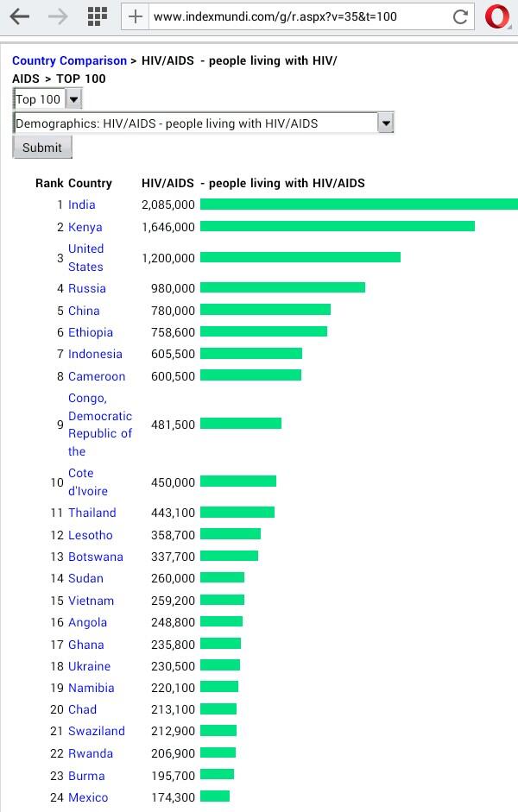Open the Country Comparison link

tap(69, 60)
